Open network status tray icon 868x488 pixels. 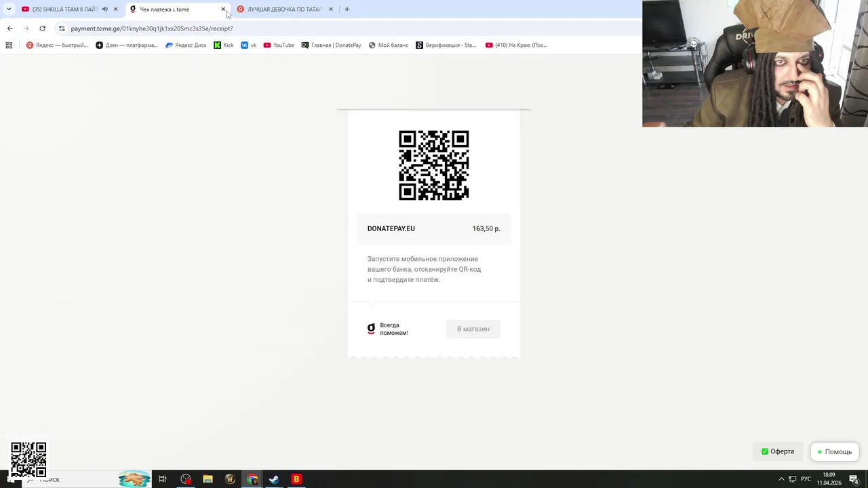(792, 479)
